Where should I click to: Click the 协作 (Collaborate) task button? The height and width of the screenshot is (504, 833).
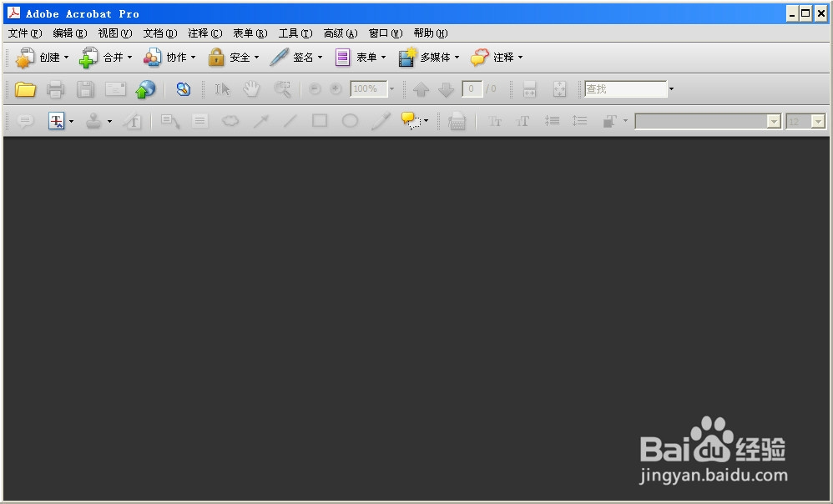coord(169,58)
